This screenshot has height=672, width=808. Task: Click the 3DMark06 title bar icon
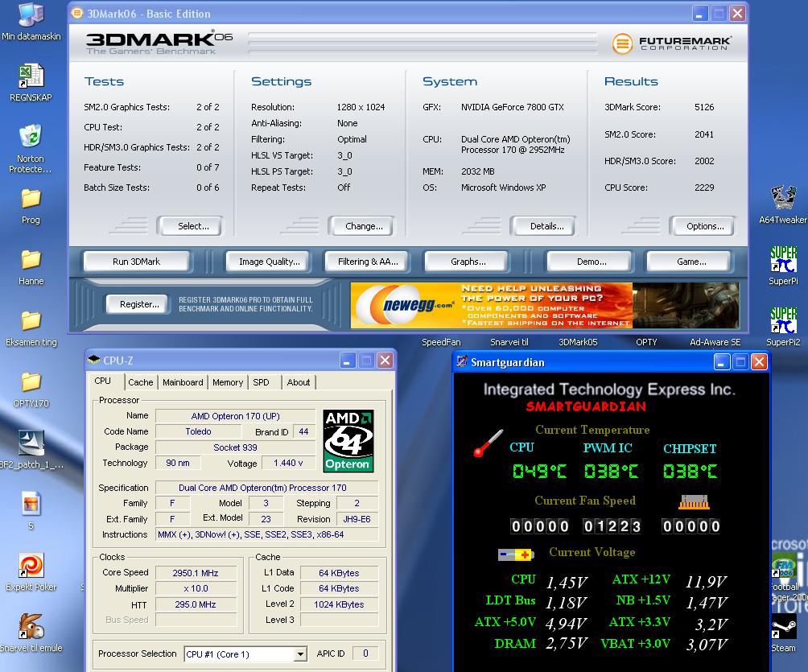76,13
